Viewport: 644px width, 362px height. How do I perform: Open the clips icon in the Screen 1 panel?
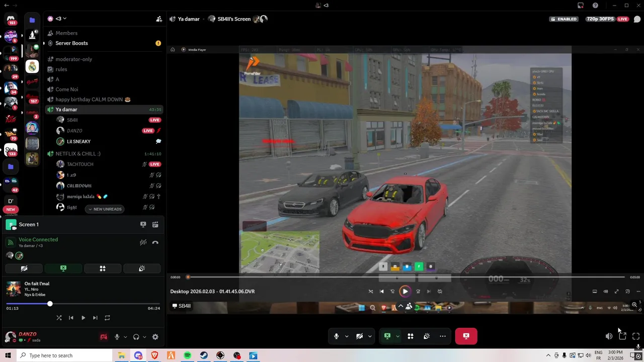coord(155,225)
